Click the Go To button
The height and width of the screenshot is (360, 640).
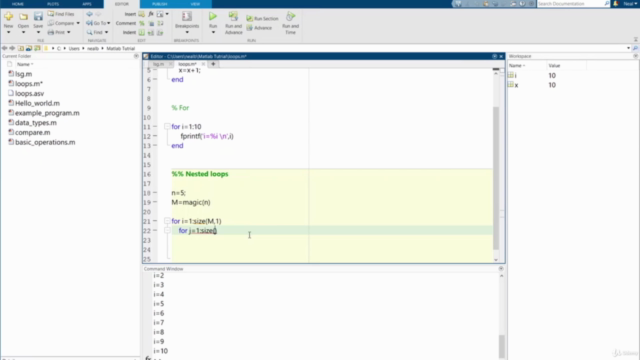coord(96,23)
